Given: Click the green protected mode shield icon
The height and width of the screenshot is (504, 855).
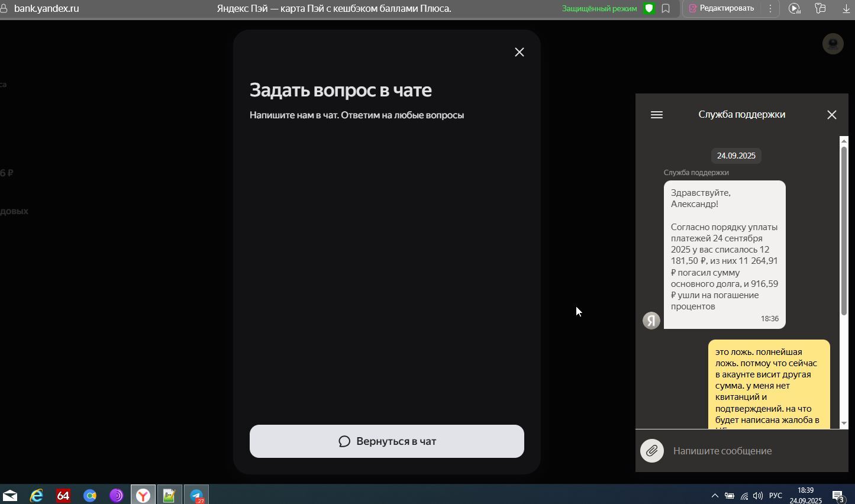Looking at the screenshot, I should tap(649, 9).
